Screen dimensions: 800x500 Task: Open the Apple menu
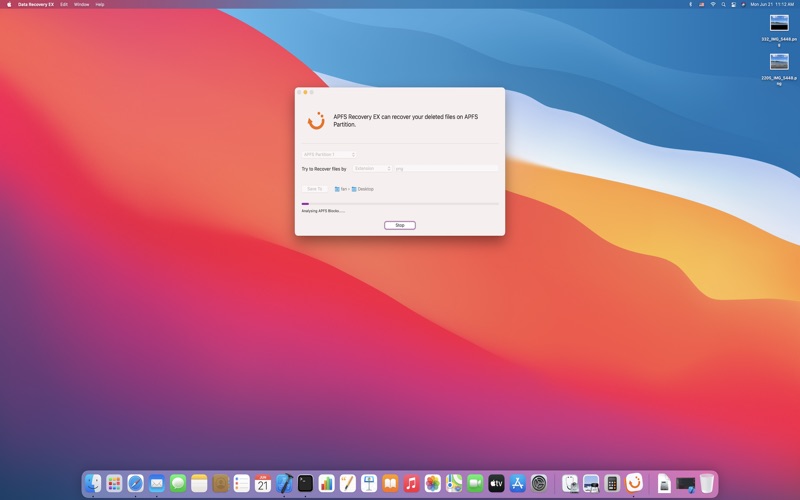click(x=9, y=4)
